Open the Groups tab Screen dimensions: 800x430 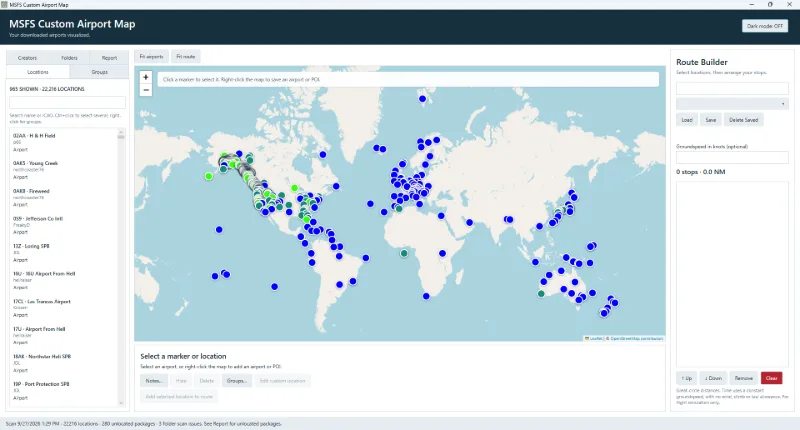[99, 72]
